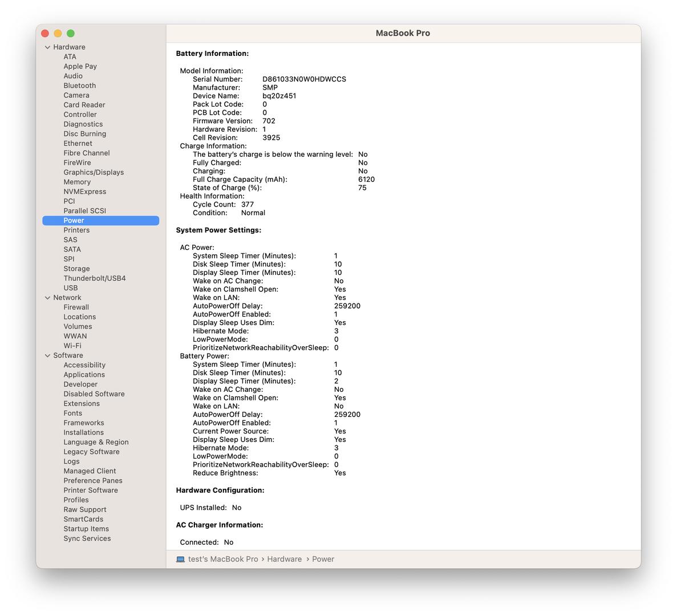Click Hardware in the path bar
Screen dimensions: 677x616
[285, 560]
